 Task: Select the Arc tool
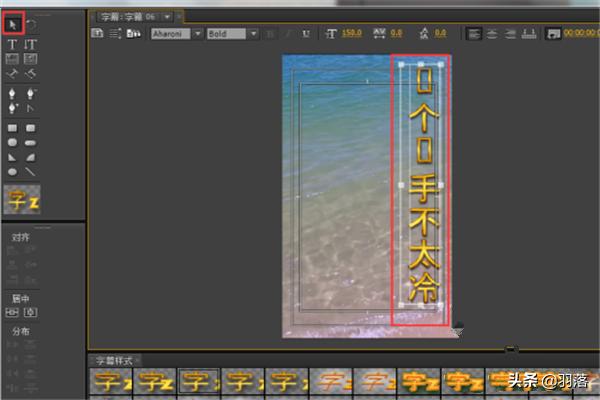31,157
